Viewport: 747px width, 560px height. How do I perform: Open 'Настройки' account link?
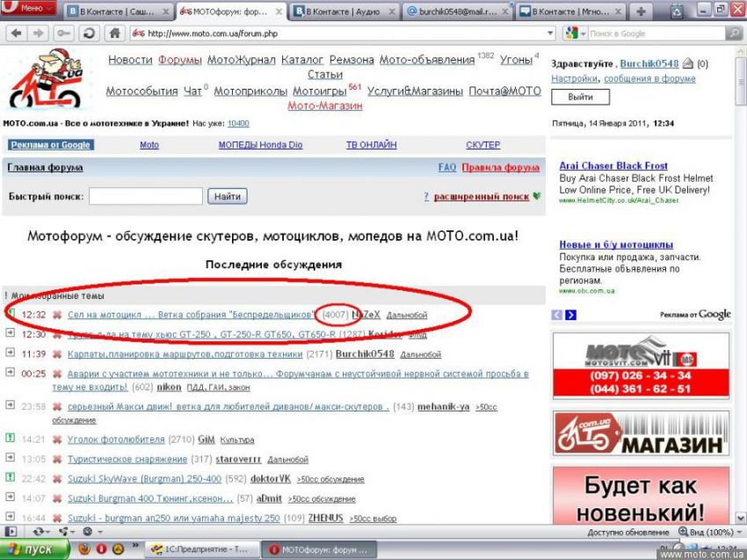(574, 78)
